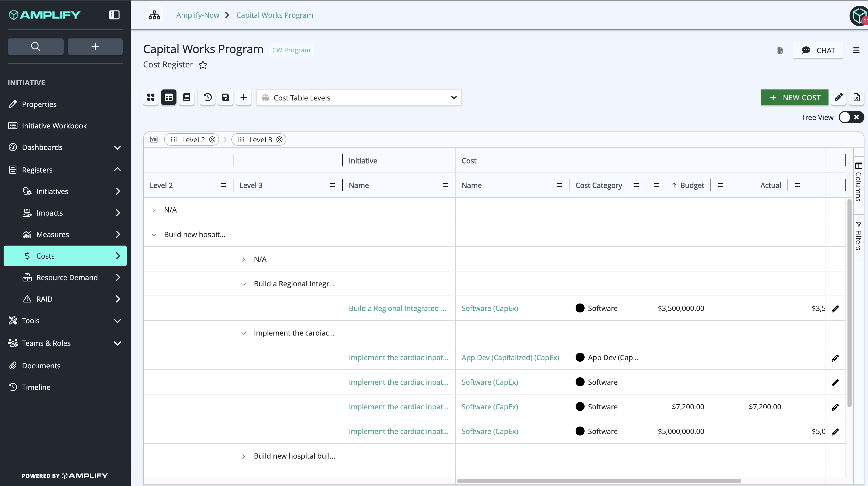Open the CHAT button
This screenshot has height=486, width=868.
click(818, 50)
